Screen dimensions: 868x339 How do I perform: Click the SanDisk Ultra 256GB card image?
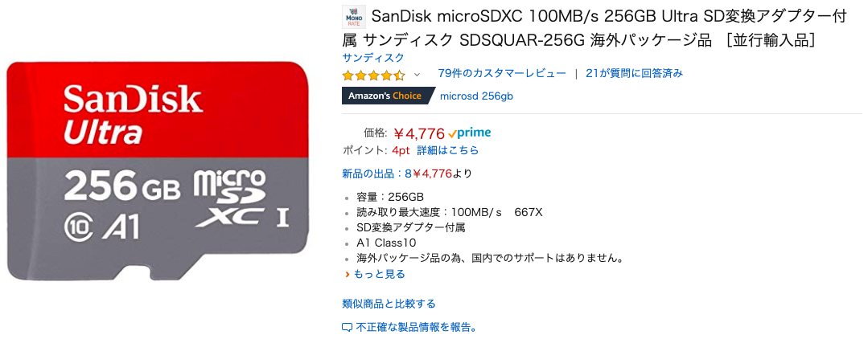(x=159, y=170)
